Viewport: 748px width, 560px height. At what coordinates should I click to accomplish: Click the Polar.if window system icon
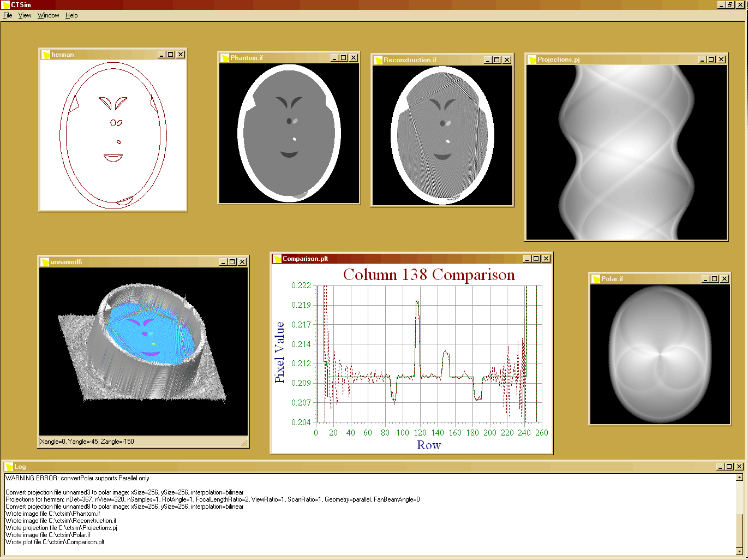coord(596,279)
